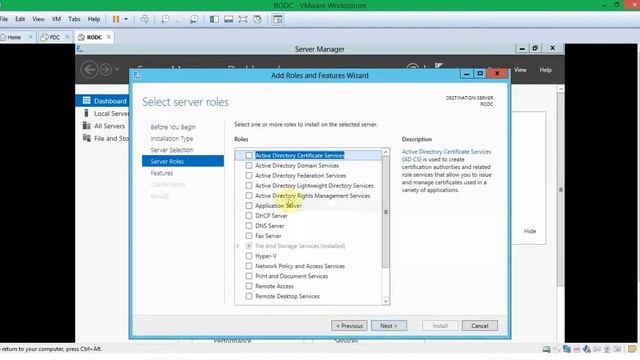
Task: Click roles list scroll down arrow
Action: pyautogui.click(x=385, y=301)
